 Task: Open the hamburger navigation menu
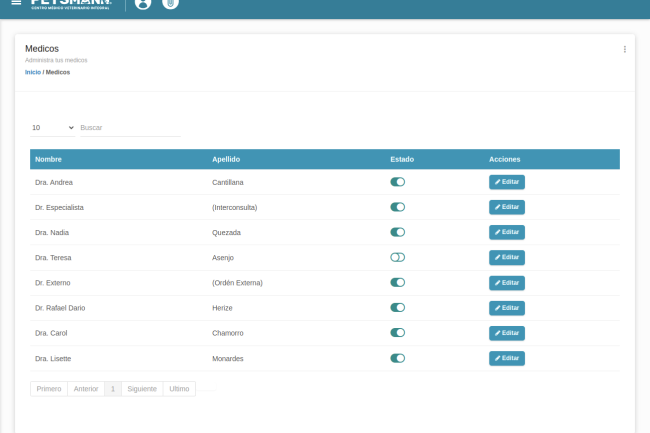[x=15, y=4]
